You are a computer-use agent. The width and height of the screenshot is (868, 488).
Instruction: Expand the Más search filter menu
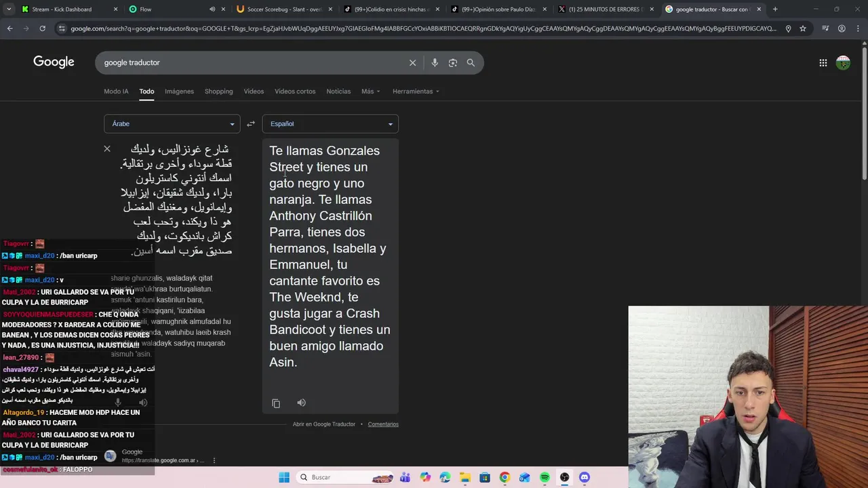point(371,91)
